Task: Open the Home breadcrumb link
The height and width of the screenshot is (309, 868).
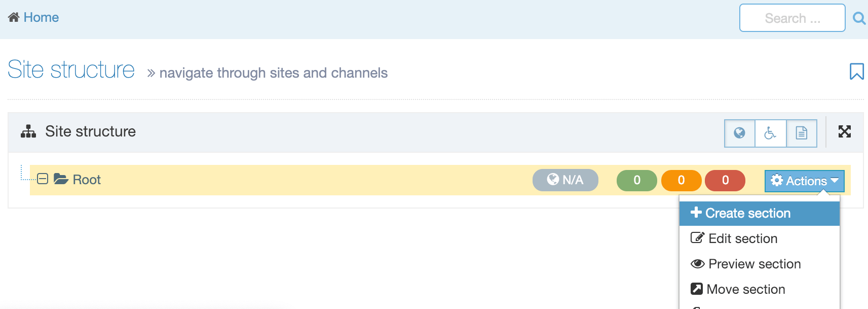Action: pyautogui.click(x=41, y=18)
